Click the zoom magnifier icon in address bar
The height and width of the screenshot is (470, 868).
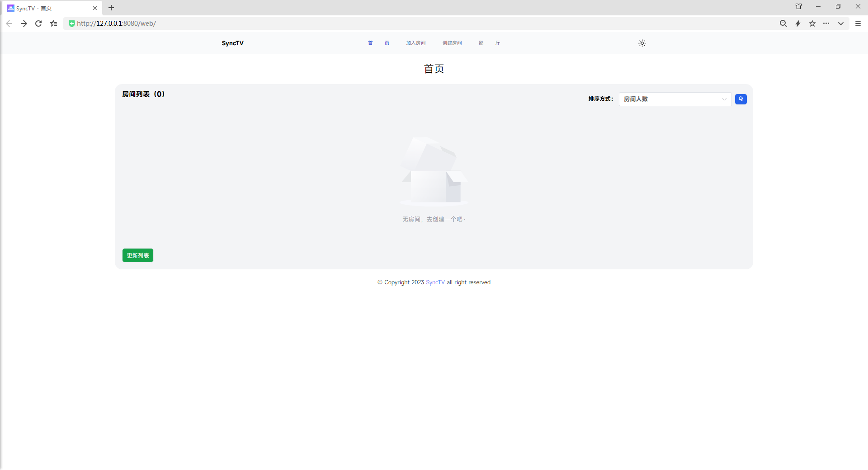(783, 23)
